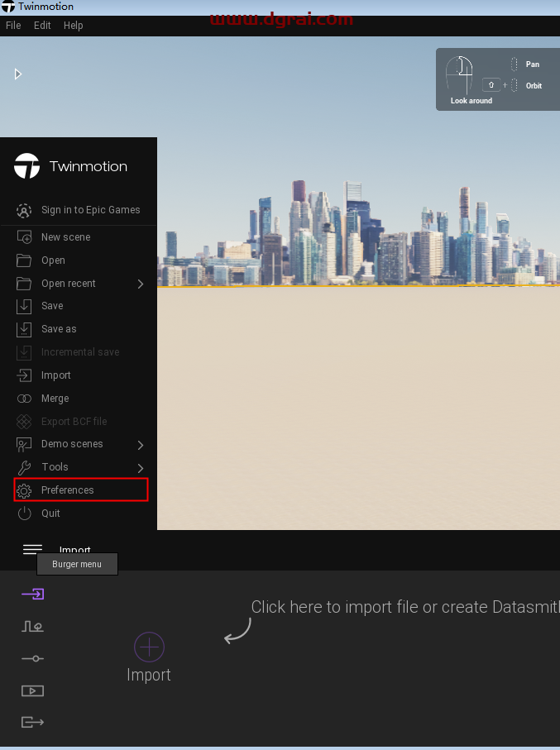Click the Import arrow icon in the burger menu
The height and width of the screenshot is (750, 560).
point(24,375)
